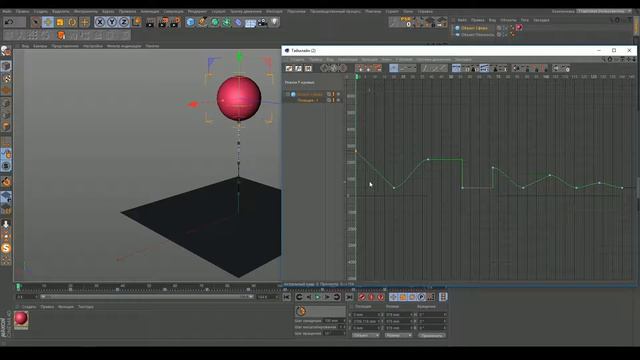Toggle Autokeying red button
The height and width of the screenshot is (360, 640).
pos(371,297)
